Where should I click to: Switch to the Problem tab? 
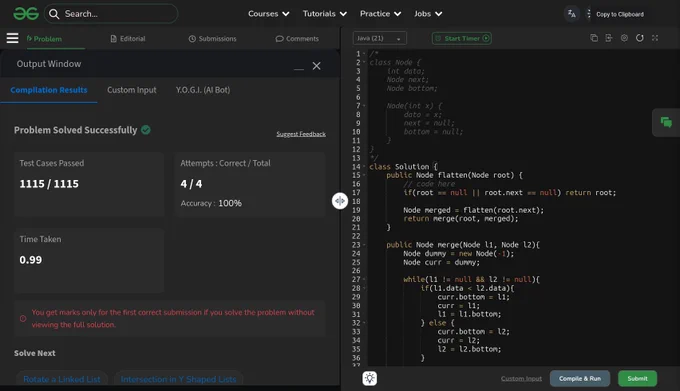pyautogui.click(x=44, y=39)
